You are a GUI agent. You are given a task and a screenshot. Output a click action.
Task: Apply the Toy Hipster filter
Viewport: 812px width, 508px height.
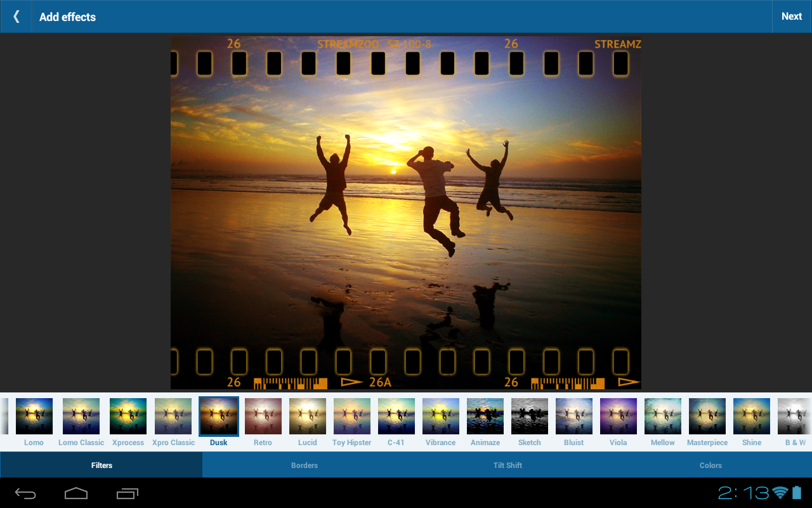[x=351, y=416]
